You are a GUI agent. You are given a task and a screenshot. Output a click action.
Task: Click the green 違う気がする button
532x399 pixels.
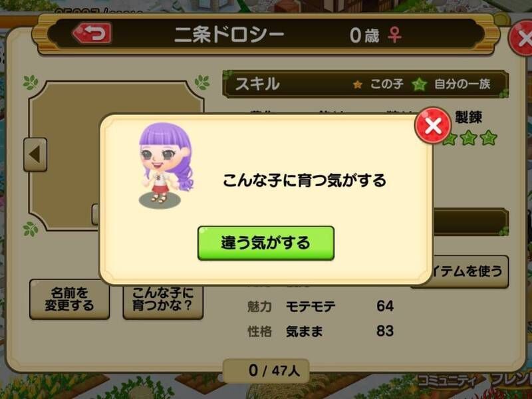click(265, 243)
